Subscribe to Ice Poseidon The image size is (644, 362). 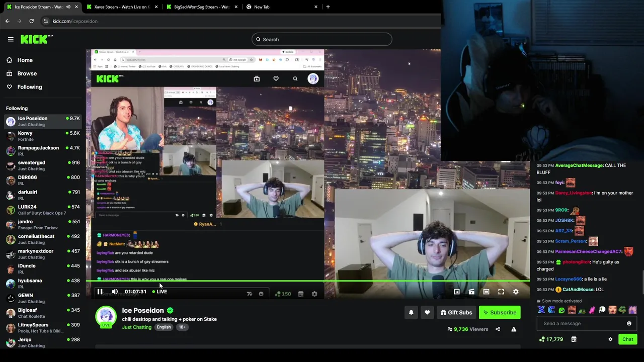tap(500, 313)
